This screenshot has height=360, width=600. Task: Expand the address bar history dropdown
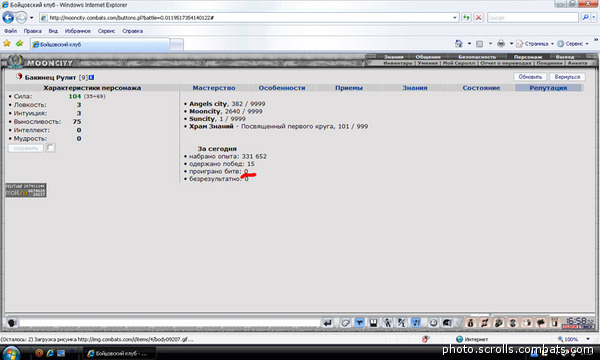455,18
